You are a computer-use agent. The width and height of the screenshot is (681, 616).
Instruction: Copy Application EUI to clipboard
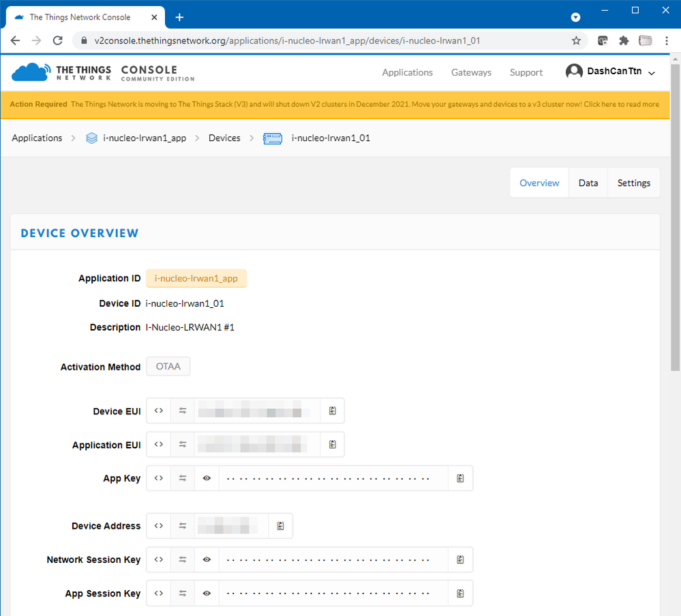coord(332,444)
